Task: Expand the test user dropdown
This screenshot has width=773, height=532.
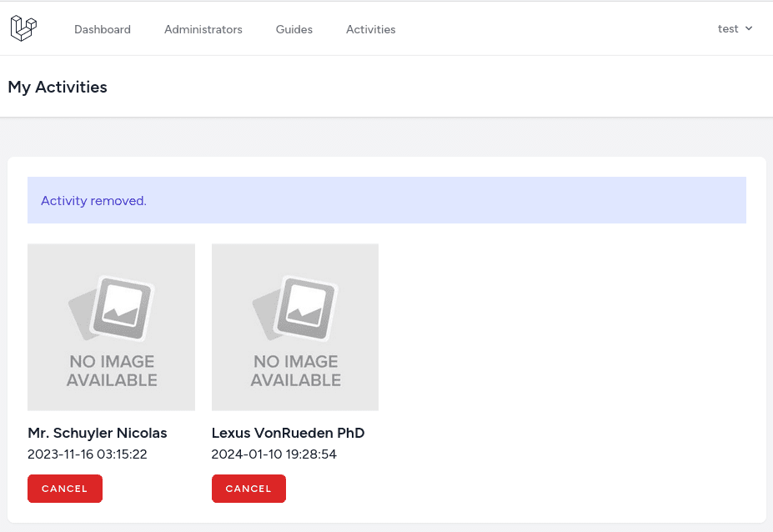Action: [x=735, y=28]
